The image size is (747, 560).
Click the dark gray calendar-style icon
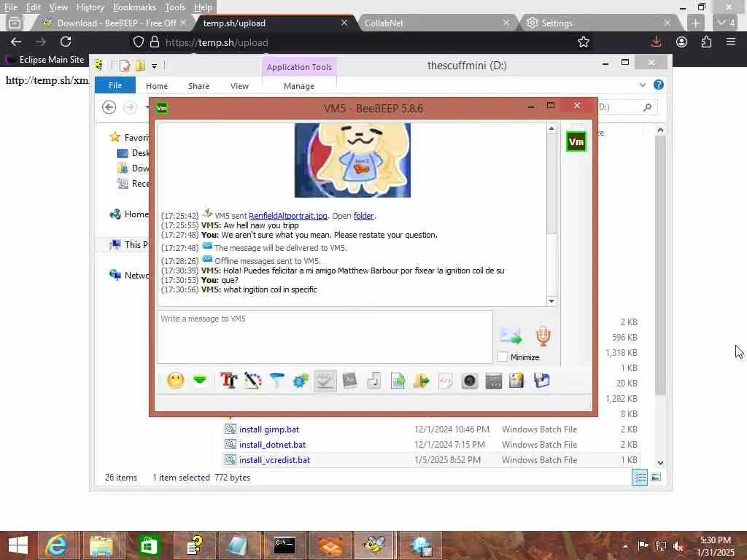click(494, 381)
